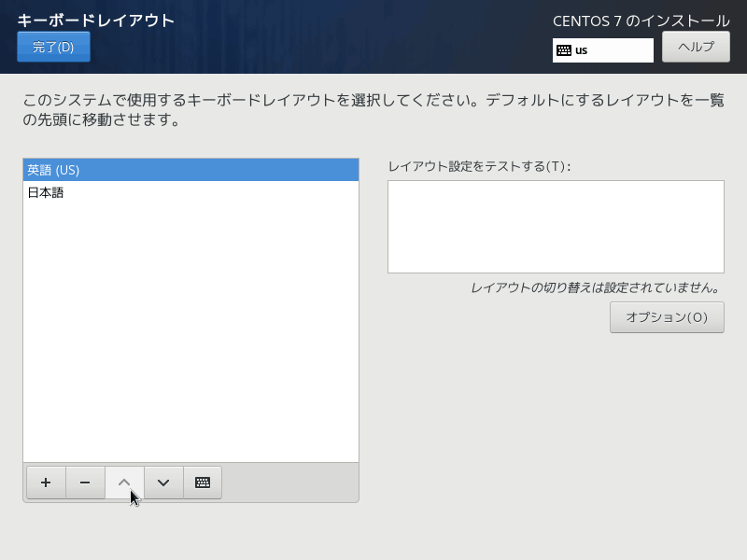Click the レイアウトの切り替えは設定されていません message
Screen dimensions: 747x560
coord(597,287)
